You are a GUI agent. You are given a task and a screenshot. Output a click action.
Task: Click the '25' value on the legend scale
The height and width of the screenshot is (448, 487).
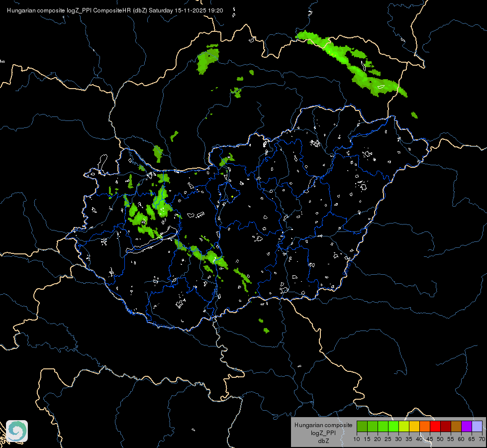388,440
